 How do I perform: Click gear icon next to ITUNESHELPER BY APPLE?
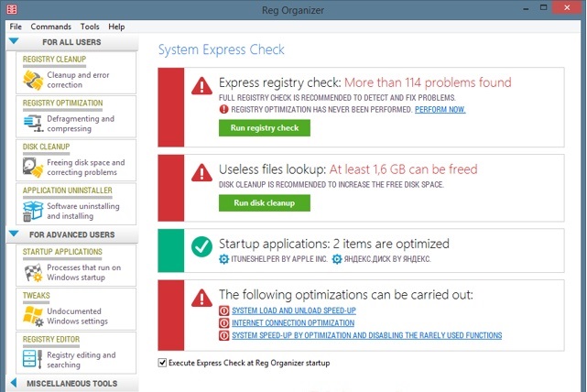click(x=223, y=259)
